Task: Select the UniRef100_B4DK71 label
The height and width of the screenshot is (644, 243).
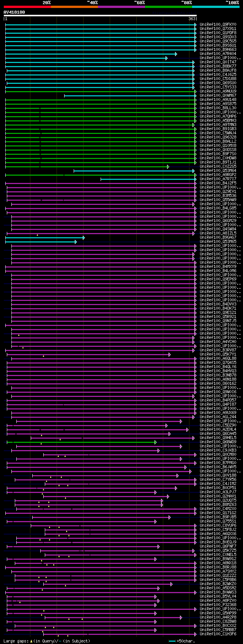Action: [x=218, y=308]
